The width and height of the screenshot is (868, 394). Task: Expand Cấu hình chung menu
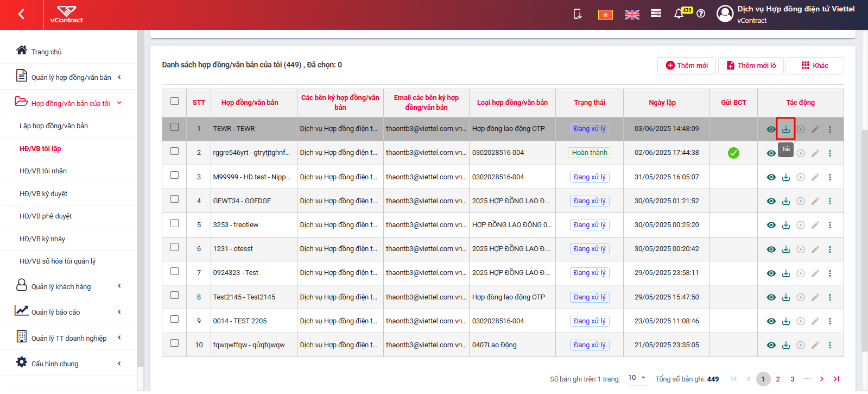(x=68, y=363)
